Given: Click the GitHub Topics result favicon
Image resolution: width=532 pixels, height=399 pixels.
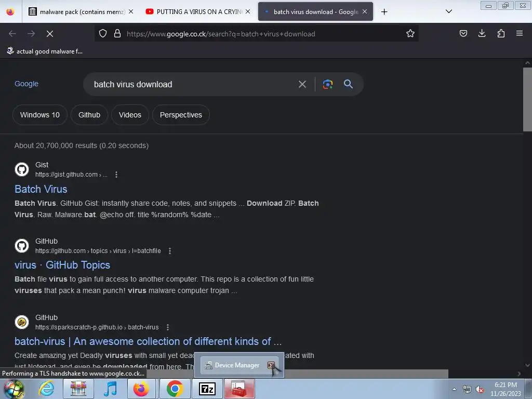Looking at the screenshot, I should point(22,246).
